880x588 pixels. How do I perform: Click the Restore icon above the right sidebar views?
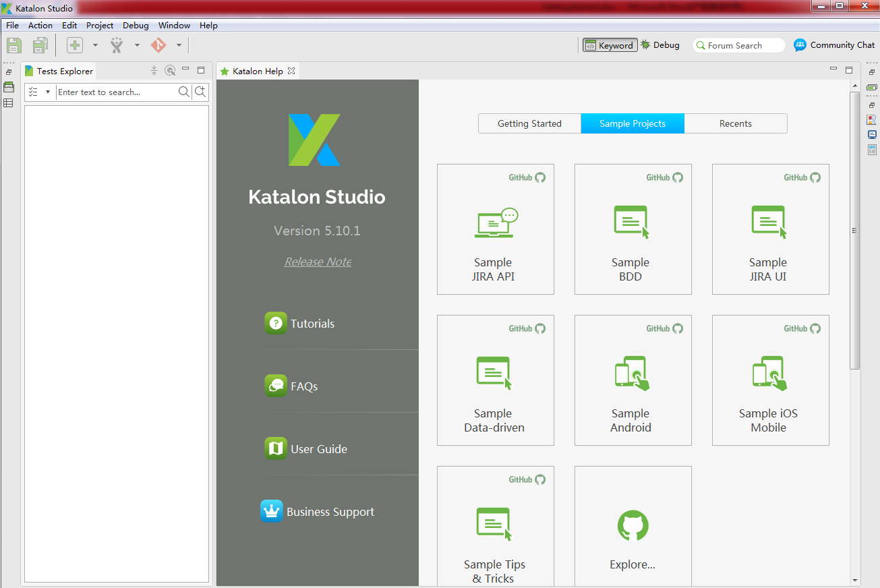(x=872, y=105)
